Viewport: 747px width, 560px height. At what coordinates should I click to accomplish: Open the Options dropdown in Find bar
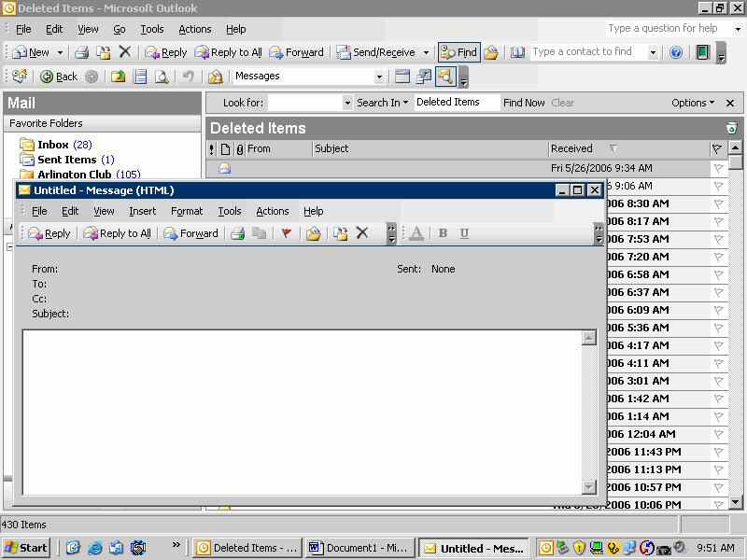(x=693, y=103)
